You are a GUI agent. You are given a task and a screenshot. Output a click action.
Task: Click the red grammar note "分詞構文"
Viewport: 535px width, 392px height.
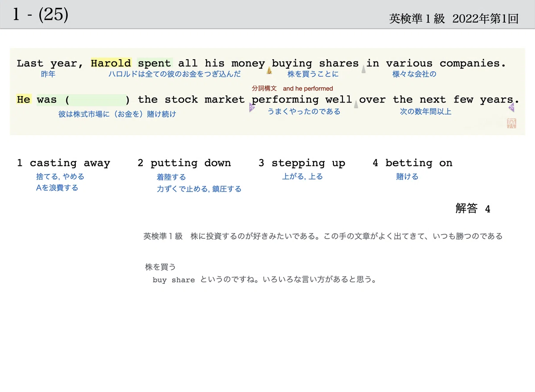(x=264, y=88)
